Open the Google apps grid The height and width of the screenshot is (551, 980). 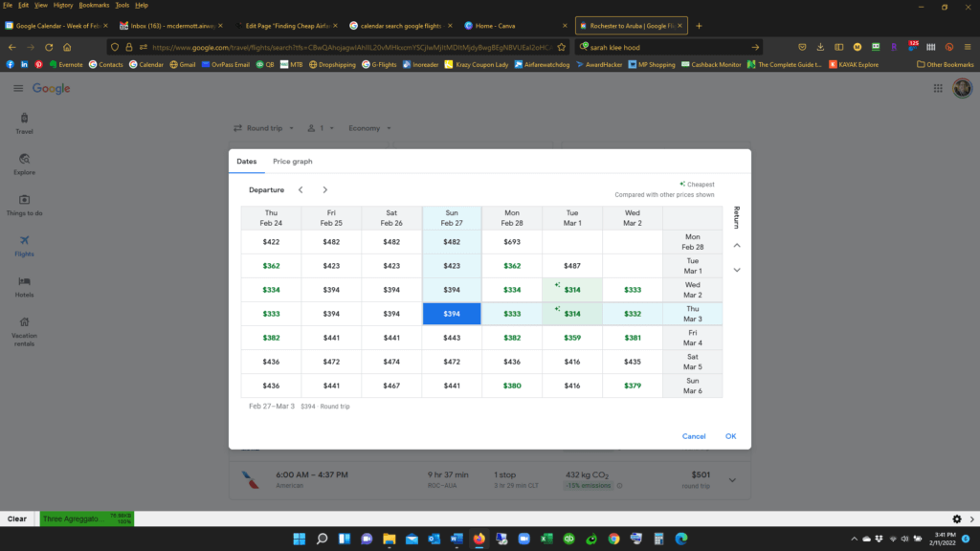[938, 89]
